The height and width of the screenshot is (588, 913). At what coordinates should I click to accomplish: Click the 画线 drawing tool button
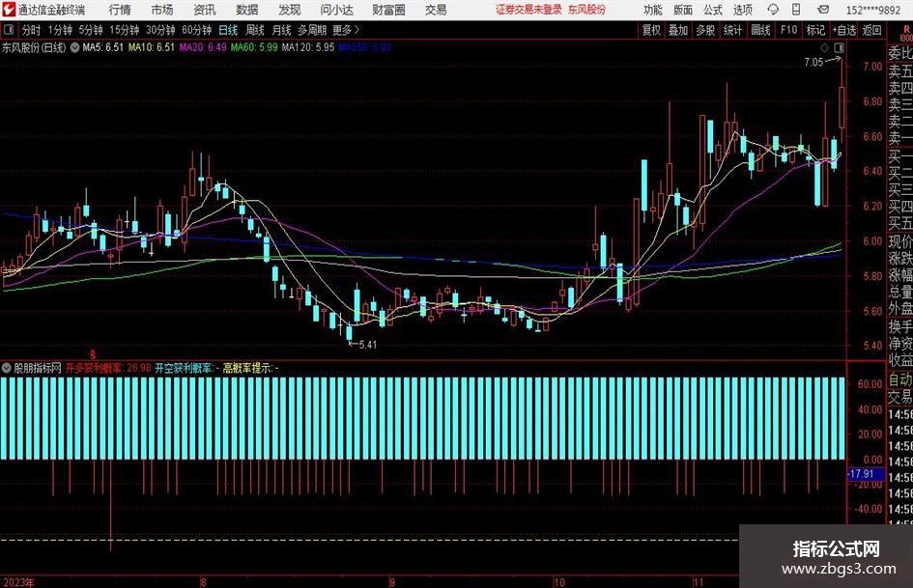[x=760, y=30]
